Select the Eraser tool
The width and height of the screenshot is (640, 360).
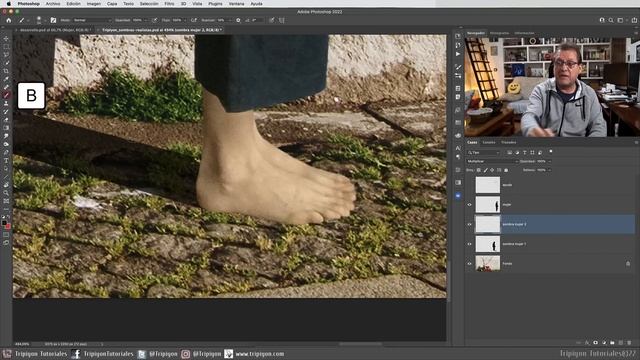click(x=6, y=120)
